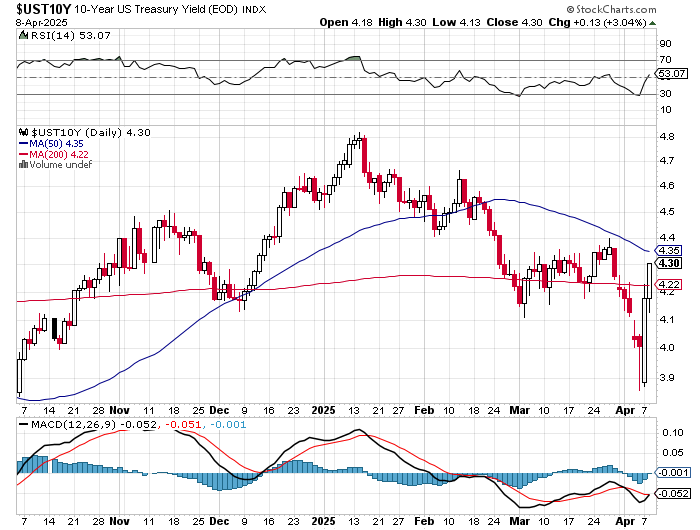This screenshot has width=700, height=530.
Task: Click the 4.8 label on the yield axis
Action: tap(667, 137)
